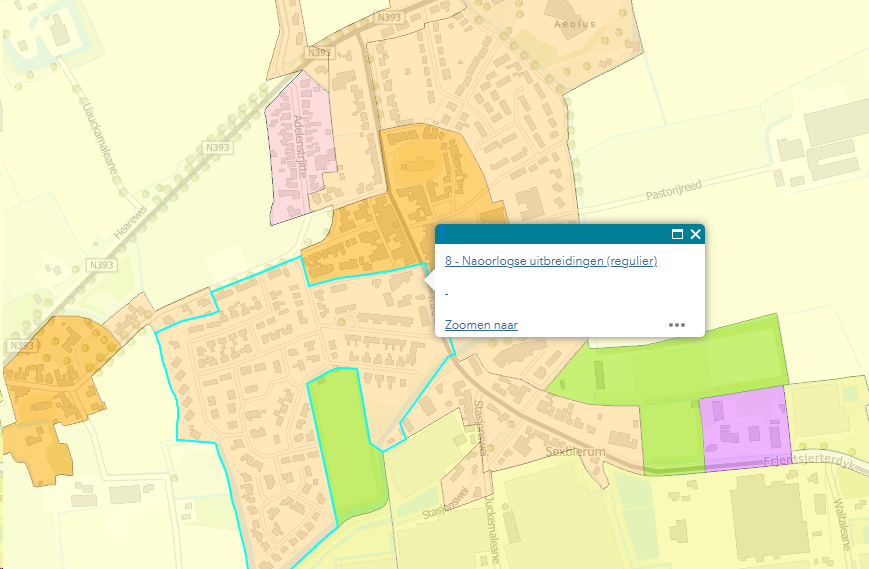The image size is (869, 569).
Task: Click the 'Waltaleane' road label
Action: (842, 524)
